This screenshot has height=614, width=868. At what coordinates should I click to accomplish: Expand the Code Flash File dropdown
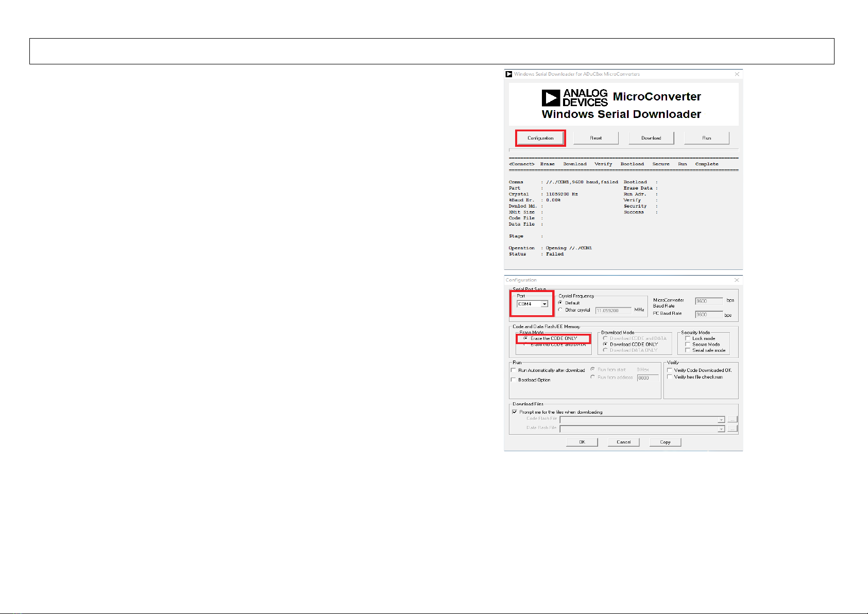coord(721,420)
